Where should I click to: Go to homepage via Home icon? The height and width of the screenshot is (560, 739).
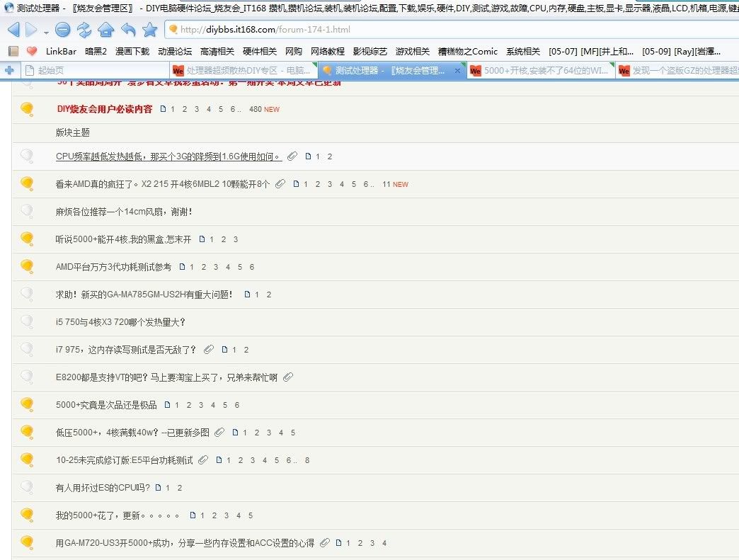[105, 30]
